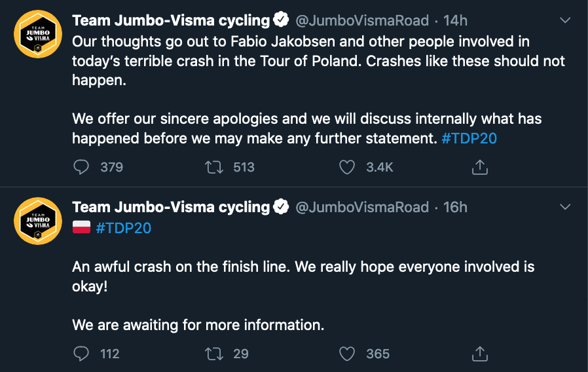Share the awful crash tweet
Screen dimensions: 588x372
[479, 354]
